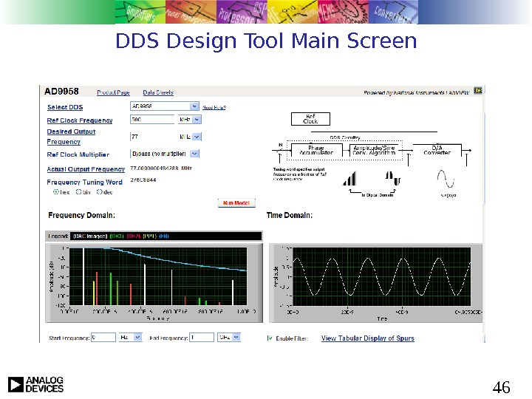Focus the Start Frequency input field
The height and width of the screenshot is (399, 532).
coord(103,338)
